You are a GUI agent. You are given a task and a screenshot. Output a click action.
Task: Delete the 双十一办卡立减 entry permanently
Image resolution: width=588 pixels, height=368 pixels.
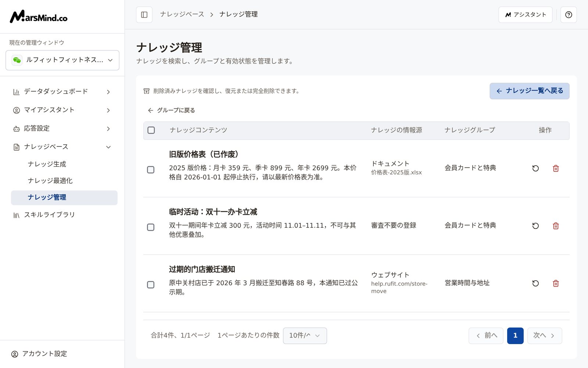556,226
